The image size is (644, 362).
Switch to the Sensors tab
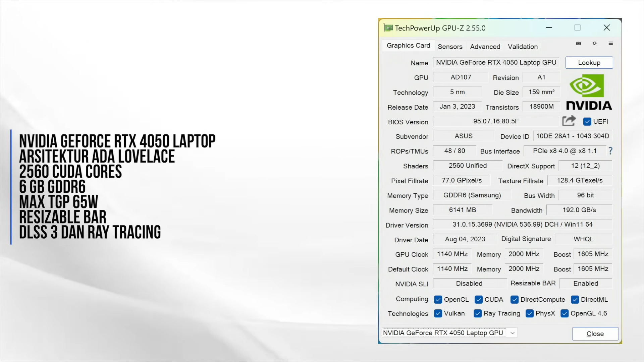450,46
